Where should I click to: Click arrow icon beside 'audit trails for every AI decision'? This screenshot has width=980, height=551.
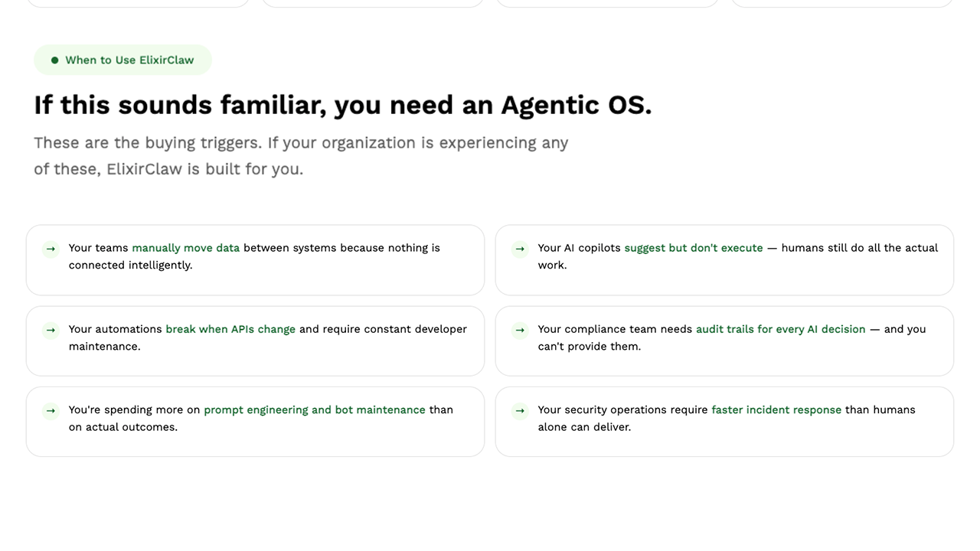520,330
